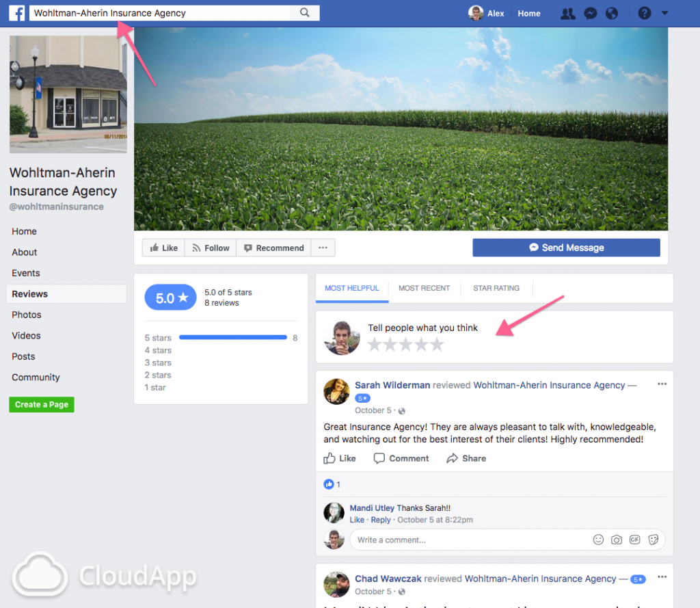Viewport: 700px width, 608px height.
Task: Reply to Mandi Utley's comment
Action: pos(381,520)
